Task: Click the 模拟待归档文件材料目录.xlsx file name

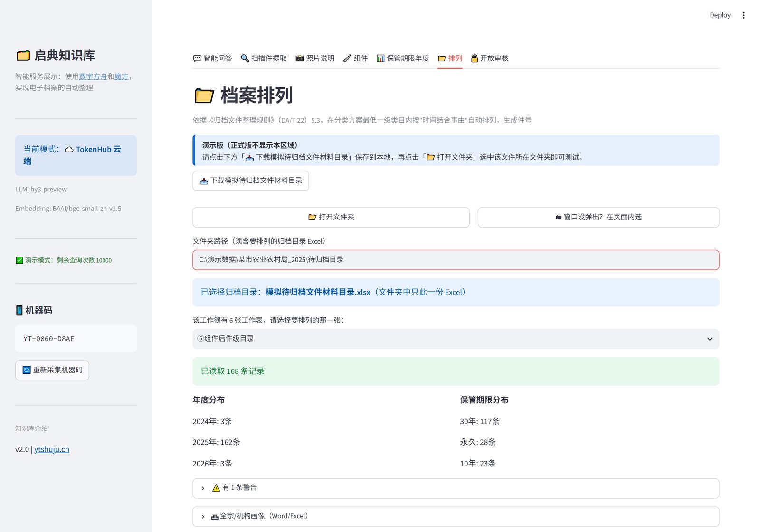Action: click(318, 292)
